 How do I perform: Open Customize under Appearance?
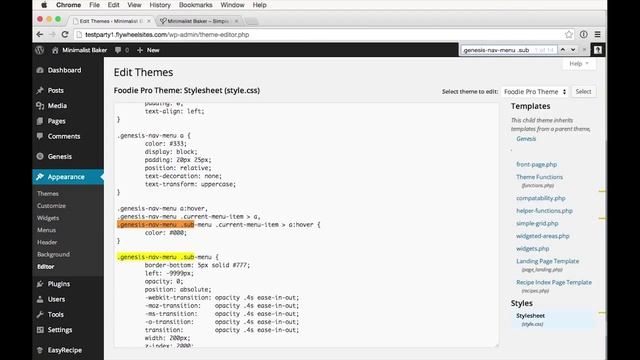pos(51,206)
